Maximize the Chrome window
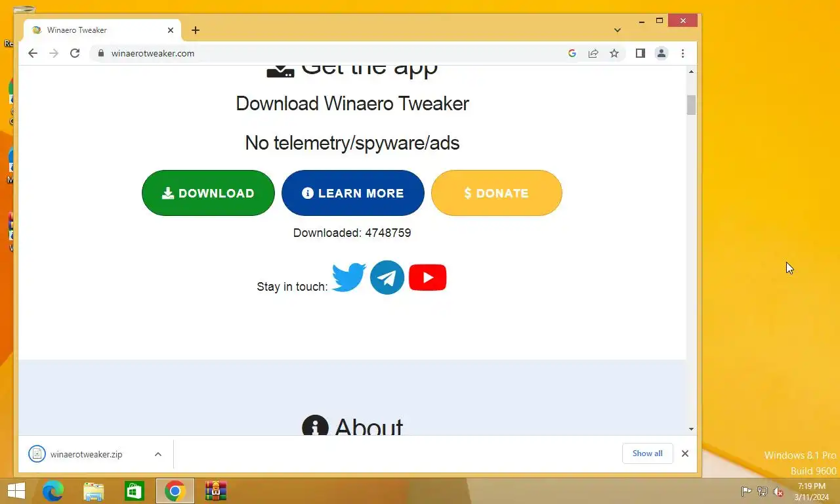The width and height of the screenshot is (840, 504). tap(660, 21)
